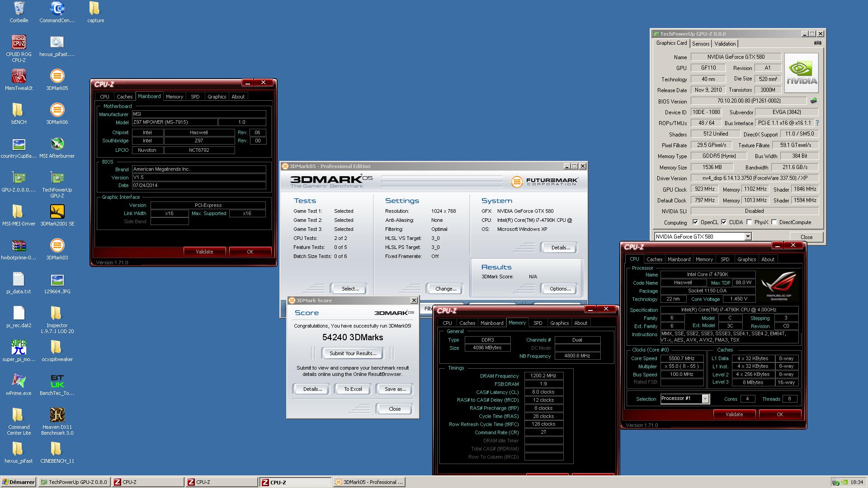Image resolution: width=868 pixels, height=488 pixels.
Task: Click DRAM Frequency value 1200.2 MHz
Action: click(x=543, y=376)
